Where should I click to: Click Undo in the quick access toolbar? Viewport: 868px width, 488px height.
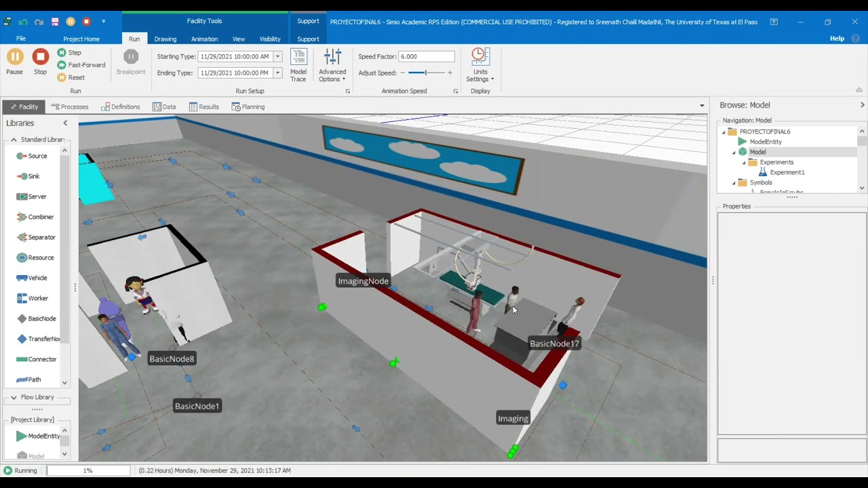[23, 22]
